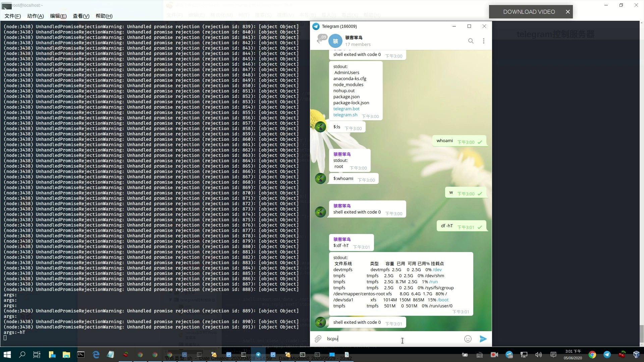Click Telegram icon right of the clock
644x362 pixels.
tap(607, 355)
